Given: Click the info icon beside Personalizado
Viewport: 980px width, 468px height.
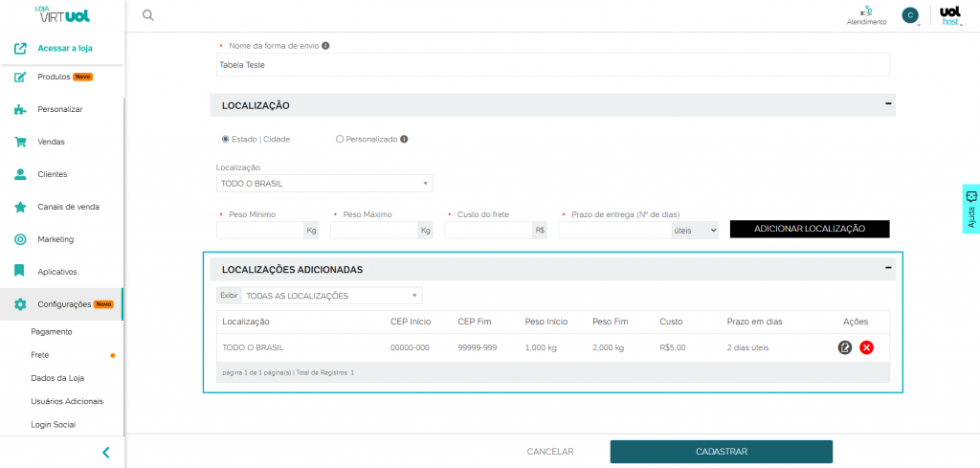Looking at the screenshot, I should 404,139.
